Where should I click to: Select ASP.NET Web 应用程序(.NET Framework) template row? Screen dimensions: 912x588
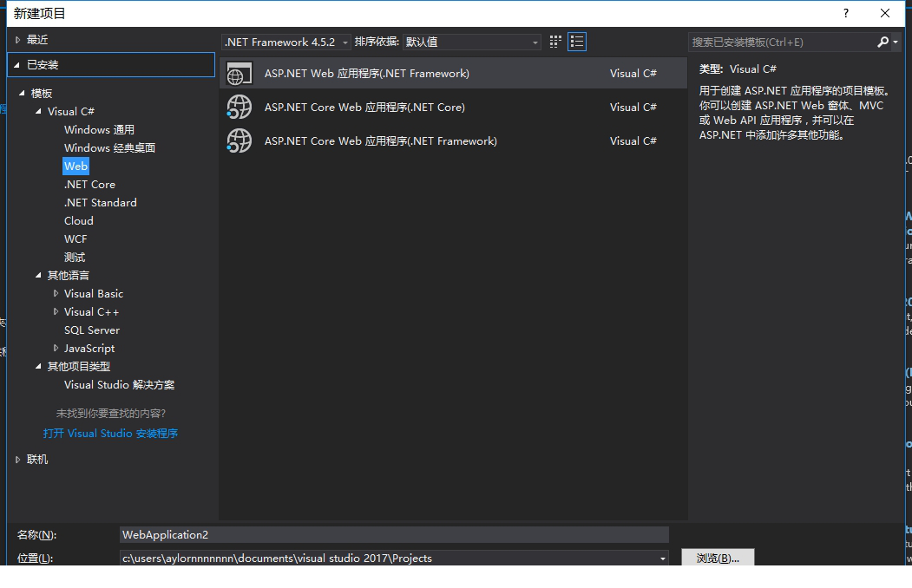pos(453,73)
